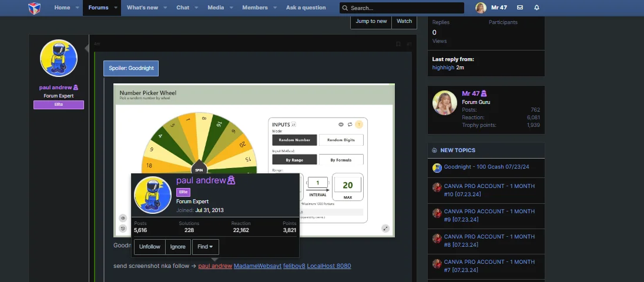Click the eye icon in INPUTS panel
Image resolution: width=644 pixels, height=282 pixels.
click(x=341, y=125)
